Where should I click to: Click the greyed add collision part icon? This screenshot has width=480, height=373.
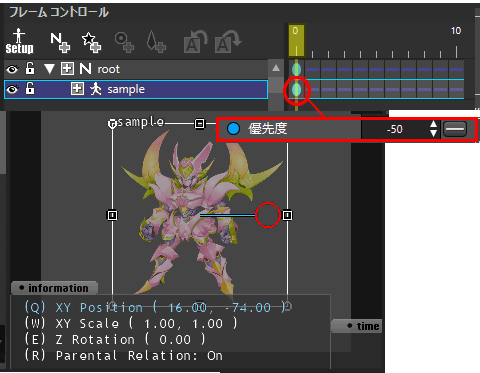[124, 42]
